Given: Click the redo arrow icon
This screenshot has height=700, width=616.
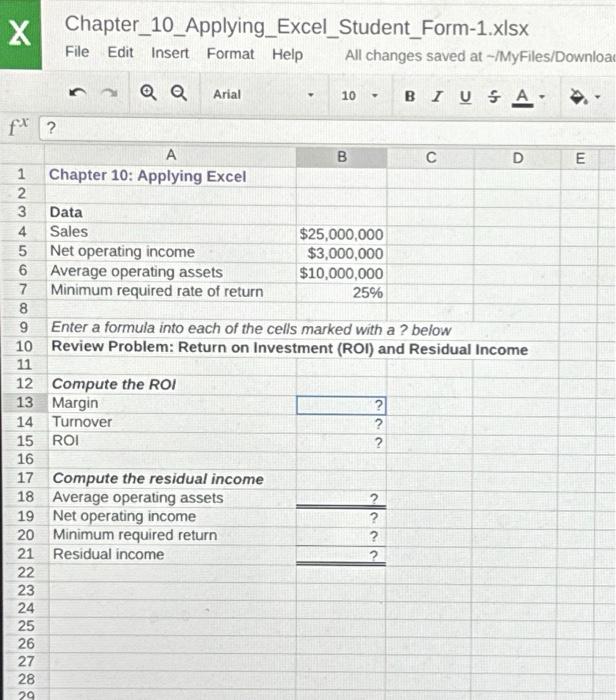Looking at the screenshot, I should (x=108, y=93).
